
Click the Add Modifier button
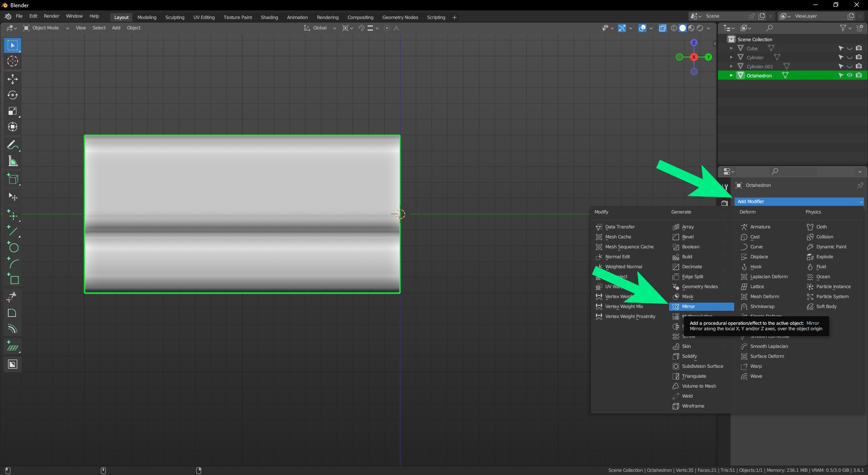click(x=798, y=202)
